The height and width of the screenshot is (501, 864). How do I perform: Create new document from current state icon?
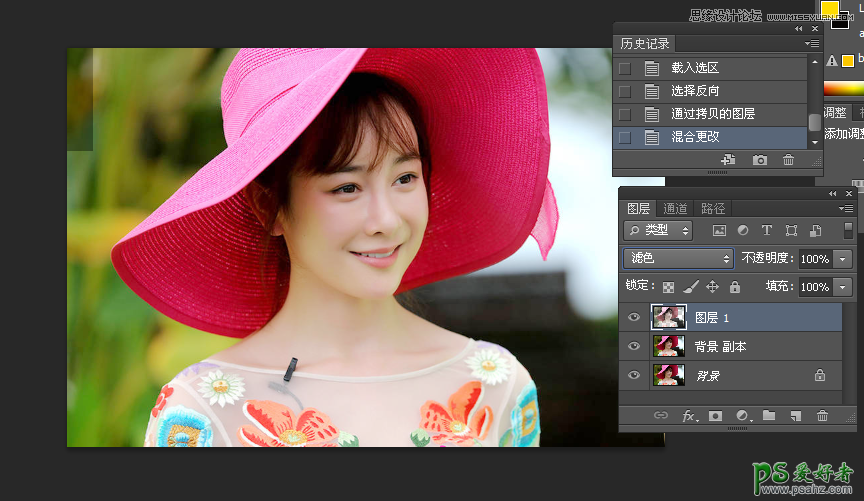point(728,160)
